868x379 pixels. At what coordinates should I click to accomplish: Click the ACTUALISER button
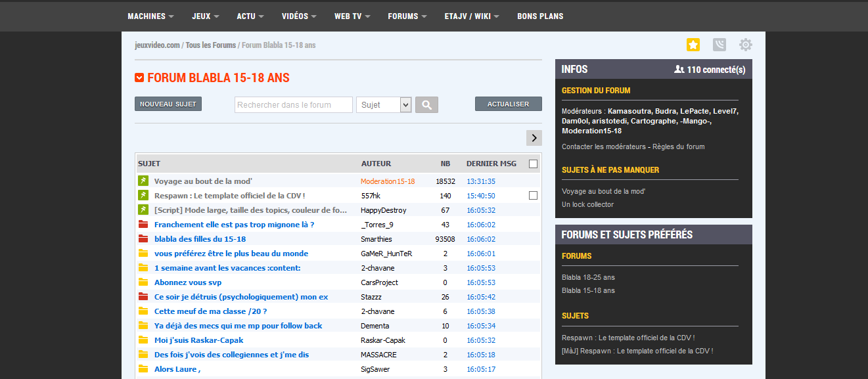[x=509, y=104]
